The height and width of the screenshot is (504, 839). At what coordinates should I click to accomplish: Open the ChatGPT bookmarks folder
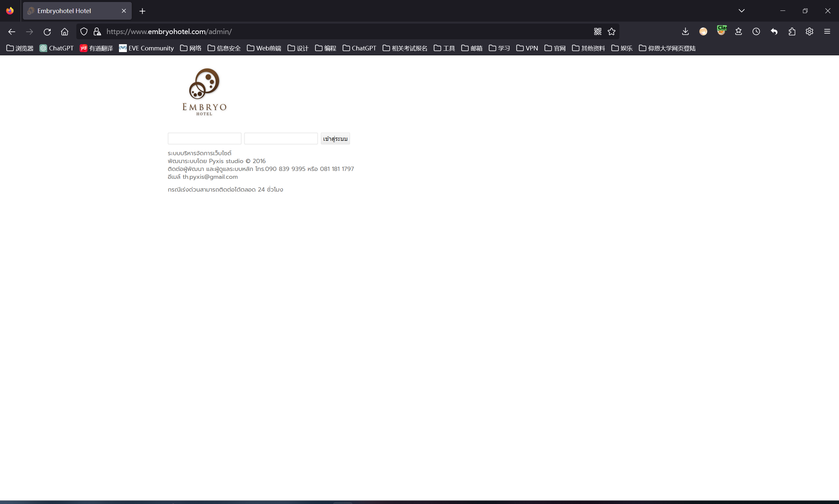pyautogui.click(x=359, y=48)
